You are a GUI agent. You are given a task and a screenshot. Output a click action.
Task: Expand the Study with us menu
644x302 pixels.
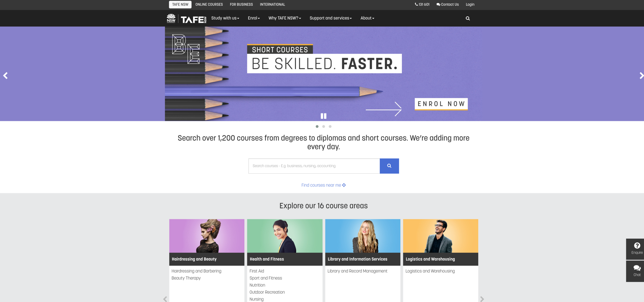click(225, 18)
